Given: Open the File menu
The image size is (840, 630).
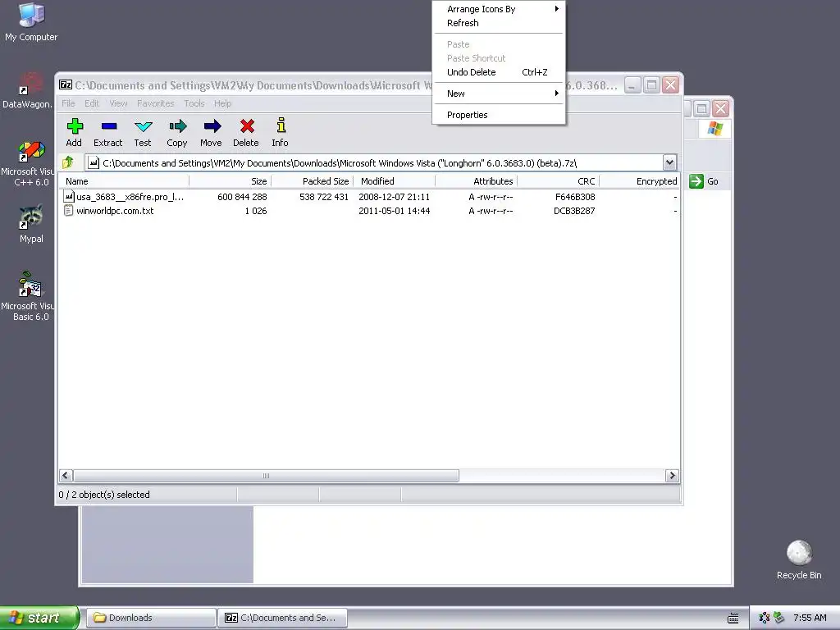Looking at the screenshot, I should click(x=69, y=103).
